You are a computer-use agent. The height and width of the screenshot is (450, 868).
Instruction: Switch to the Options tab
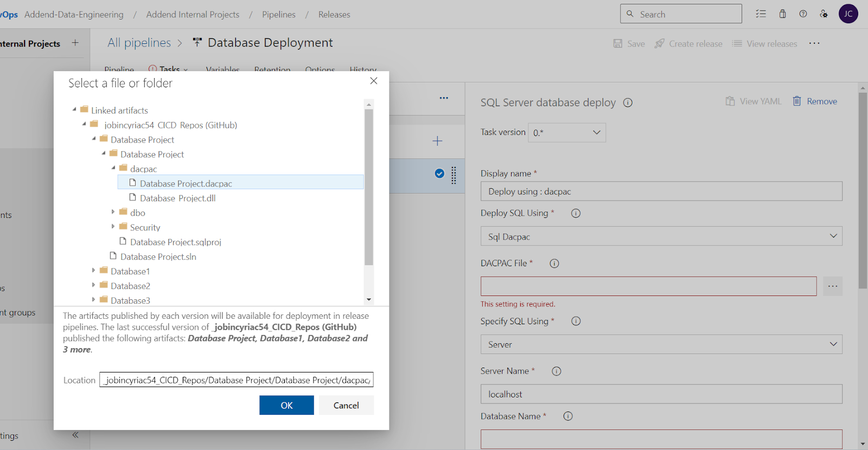click(320, 69)
